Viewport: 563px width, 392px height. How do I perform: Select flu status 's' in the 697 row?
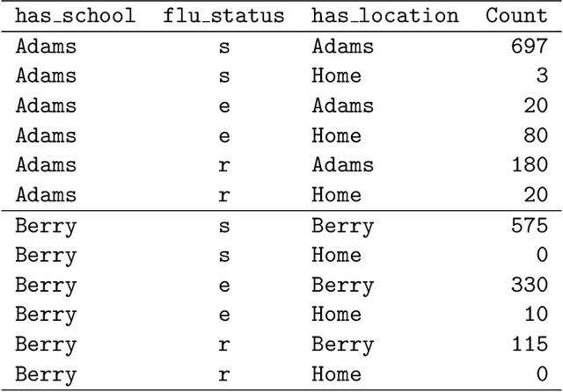pos(224,46)
